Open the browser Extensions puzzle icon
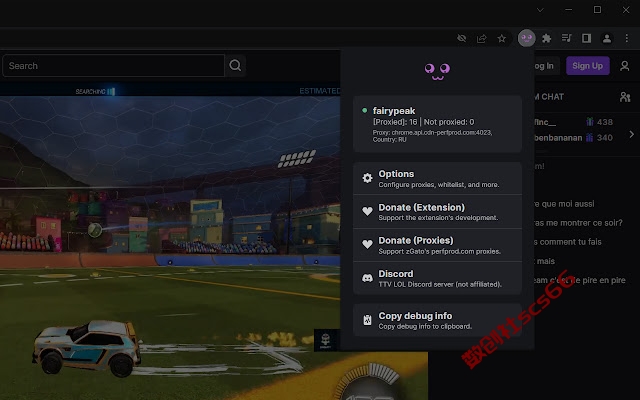 [547, 38]
